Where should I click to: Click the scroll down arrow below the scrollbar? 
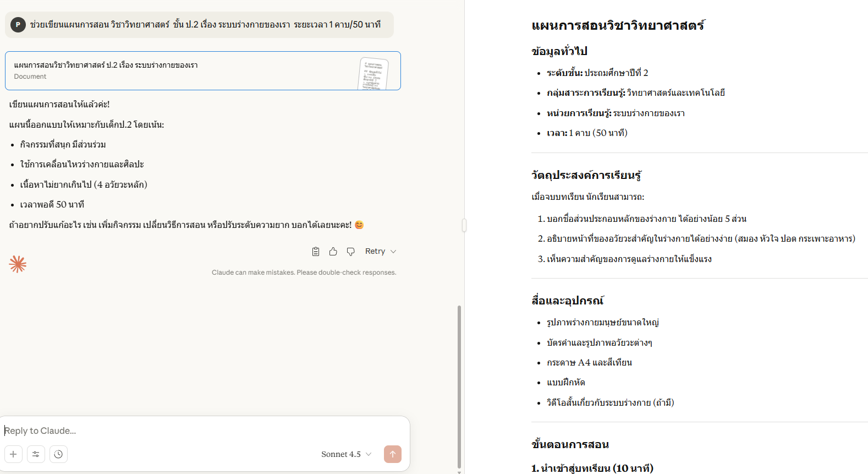click(x=459, y=472)
